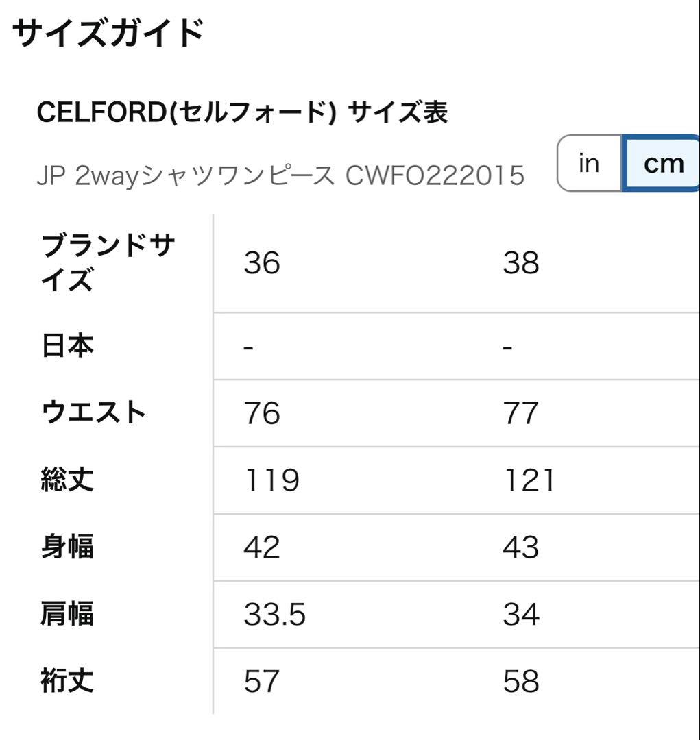Click the CWFO222015 product name text
700x740 pixels.
281,173
